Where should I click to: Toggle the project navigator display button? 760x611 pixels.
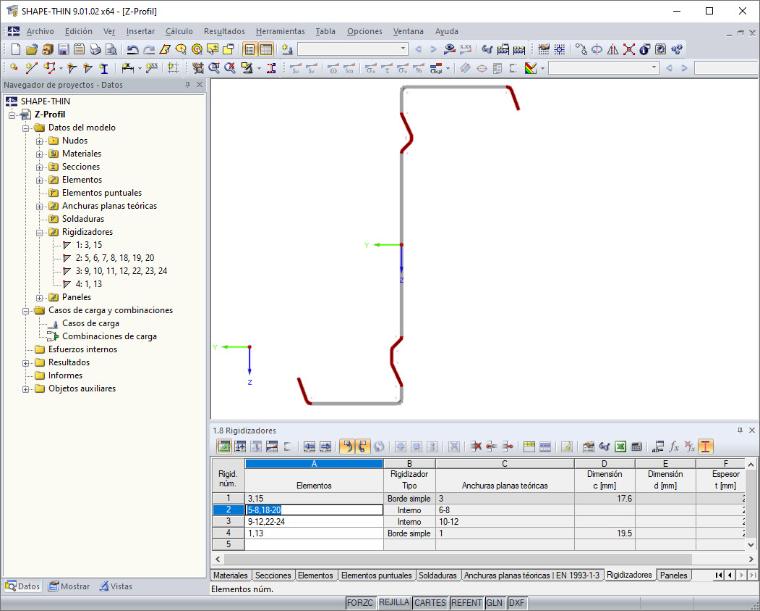[249, 49]
